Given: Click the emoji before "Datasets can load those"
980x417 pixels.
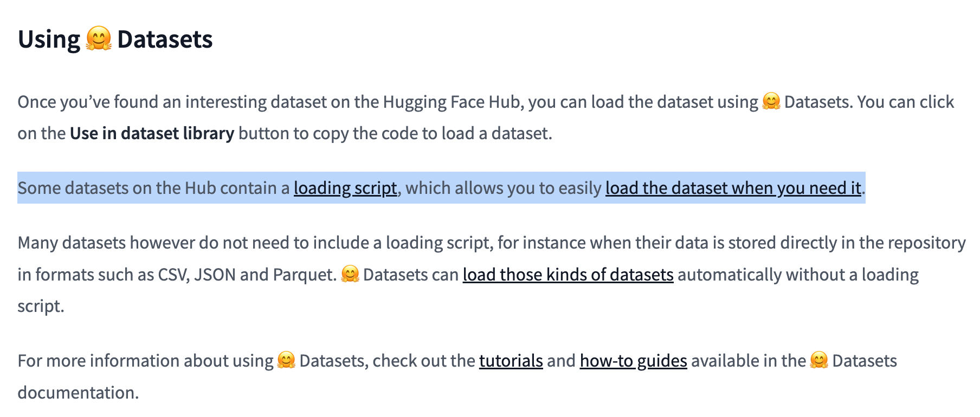Looking at the screenshot, I should [350, 275].
